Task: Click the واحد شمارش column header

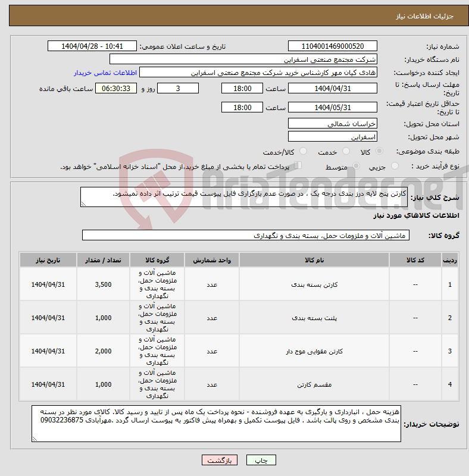Action: pyautogui.click(x=212, y=260)
